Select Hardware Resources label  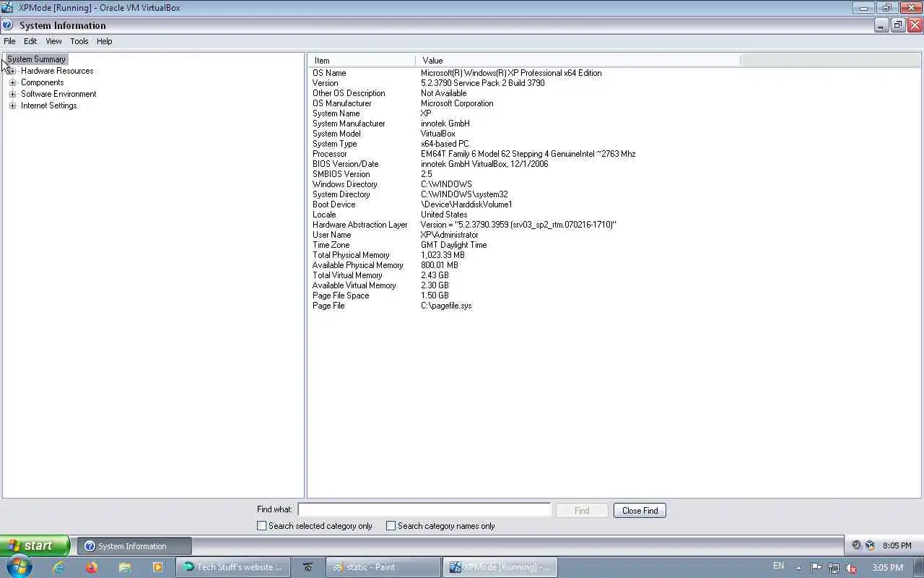click(57, 71)
